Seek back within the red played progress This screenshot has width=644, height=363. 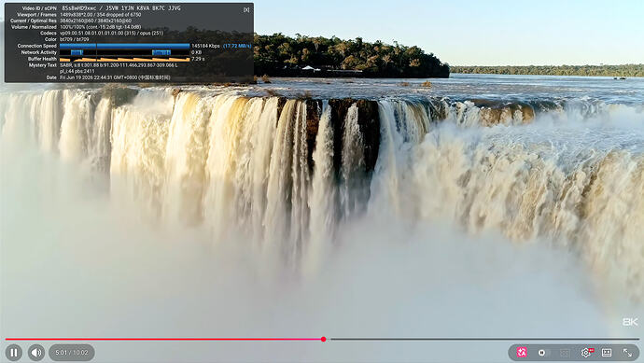click(163, 339)
